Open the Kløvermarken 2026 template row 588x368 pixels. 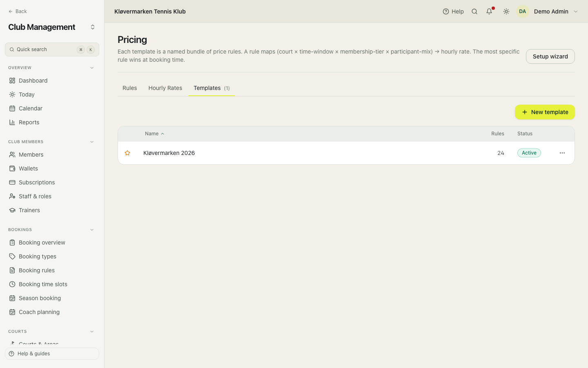(346, 153)
